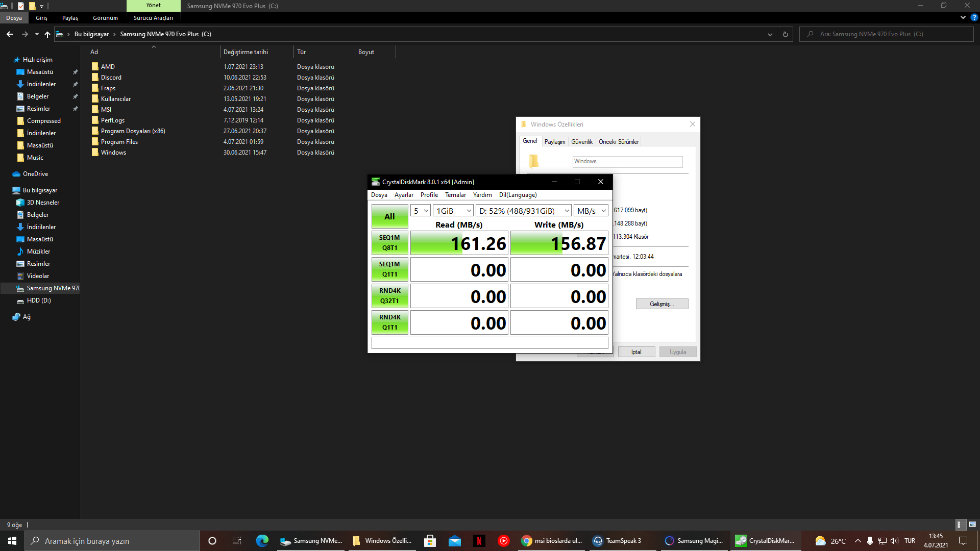
Task: Select 3D Nesneler in navigation pane
Action: click(x=43, y=203)
